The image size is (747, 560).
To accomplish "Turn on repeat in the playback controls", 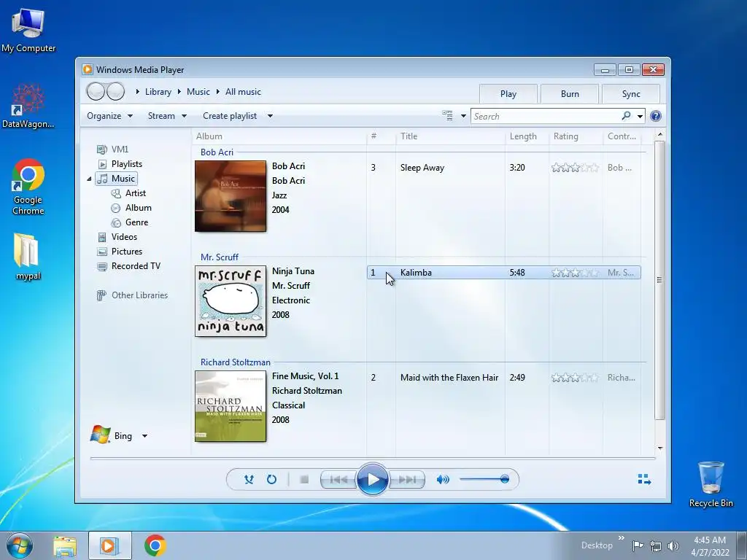I will 271,480.
